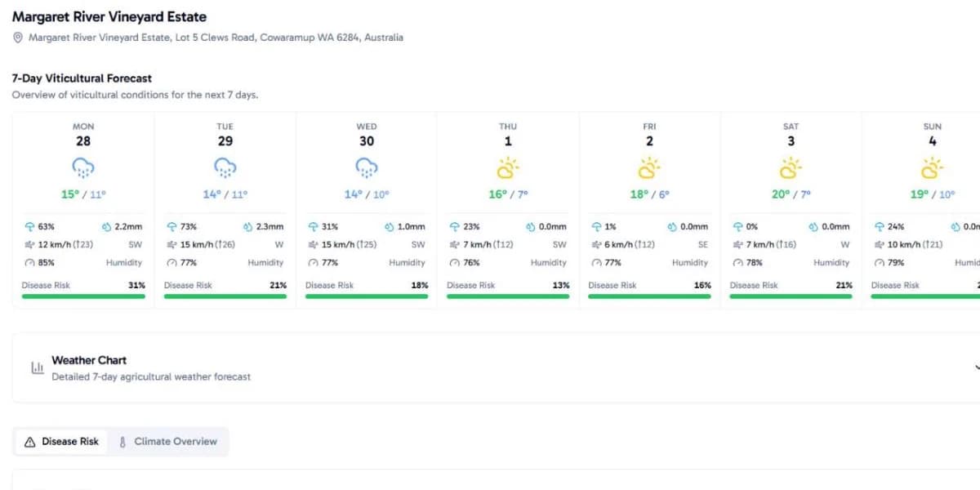Click the umbrella icon next to 63%
Viewport: 980px width, 490px height.
tap(30, 227)
